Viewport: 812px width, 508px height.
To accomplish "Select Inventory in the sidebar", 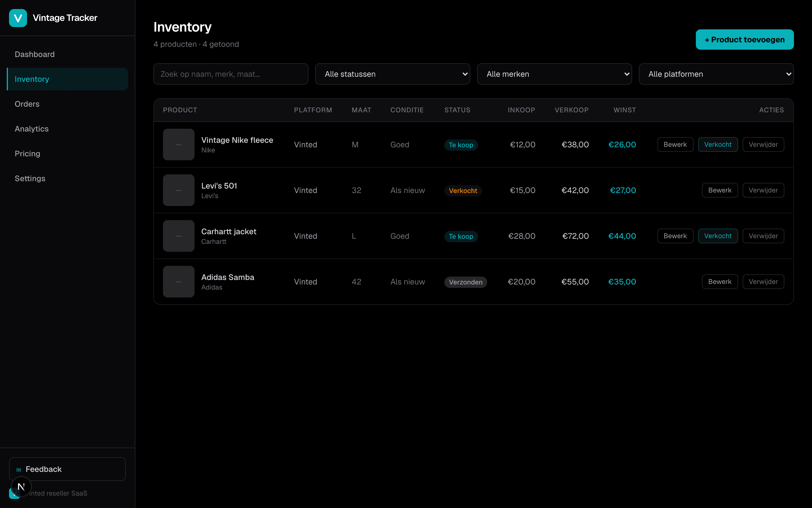I will coord(67,79).
